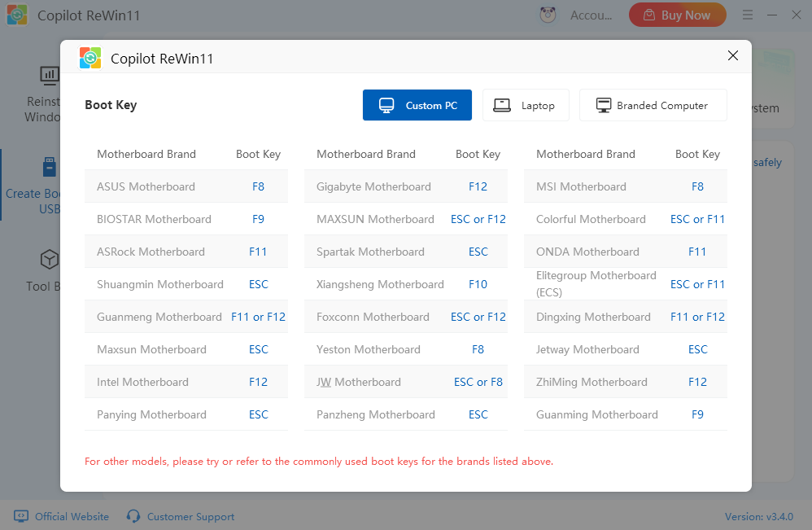Click the Reinstall Windows sidebar icon

point(49,76)
